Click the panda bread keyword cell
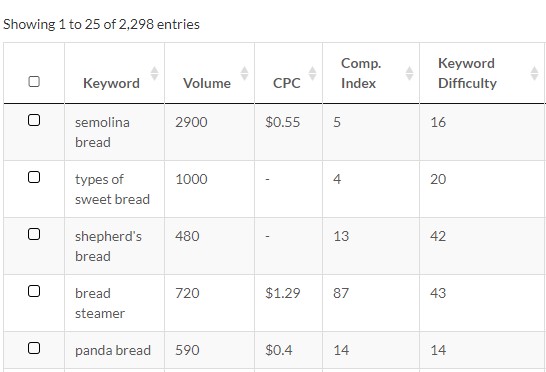 (x=114, y=350)
